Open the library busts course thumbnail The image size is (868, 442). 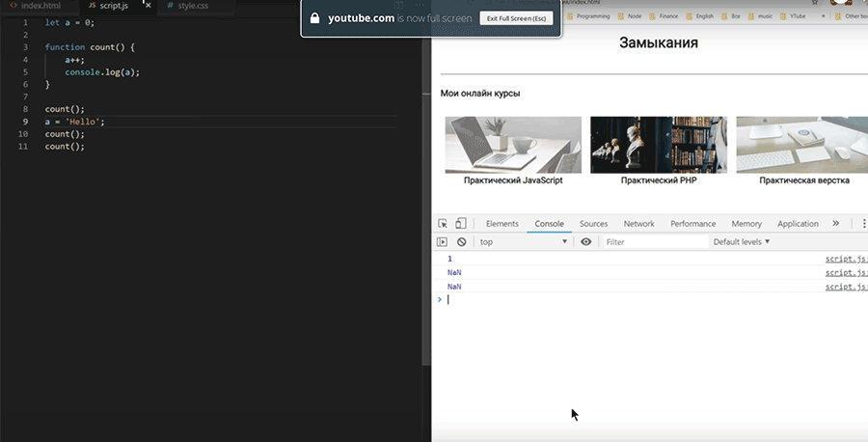[x=659, y=145]
